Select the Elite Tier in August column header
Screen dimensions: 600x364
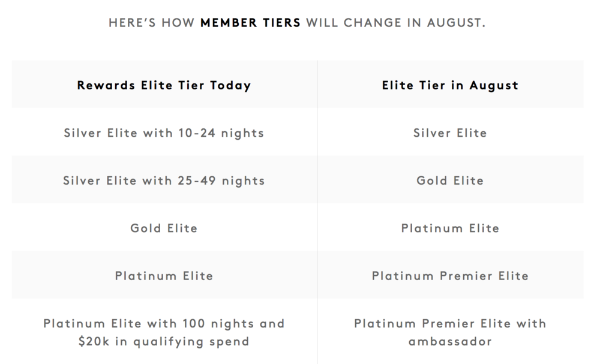tap(450, 85)
